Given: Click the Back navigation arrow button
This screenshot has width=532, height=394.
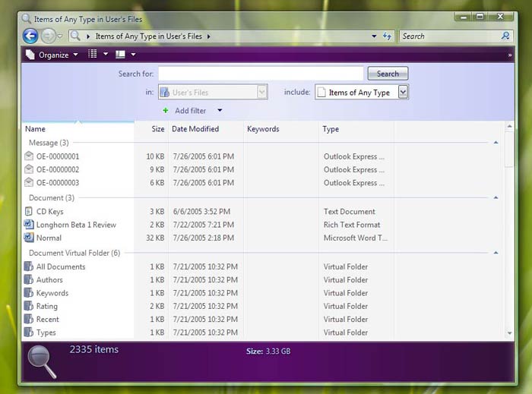Looking at the screenshot, I should pyautogui.click(x=30, y=36).
